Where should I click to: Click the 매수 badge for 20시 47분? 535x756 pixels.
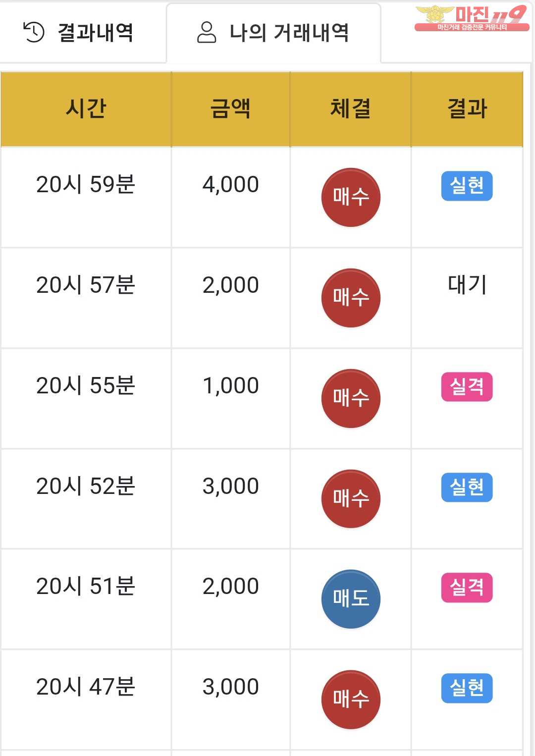coord(351,700)
